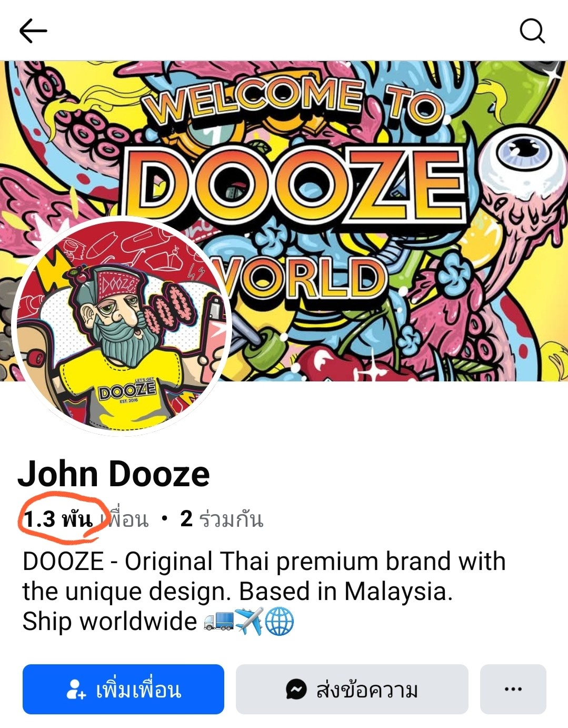
Task: Tap the eyeball illustration on cover photo
Action: tap(524, 154)
